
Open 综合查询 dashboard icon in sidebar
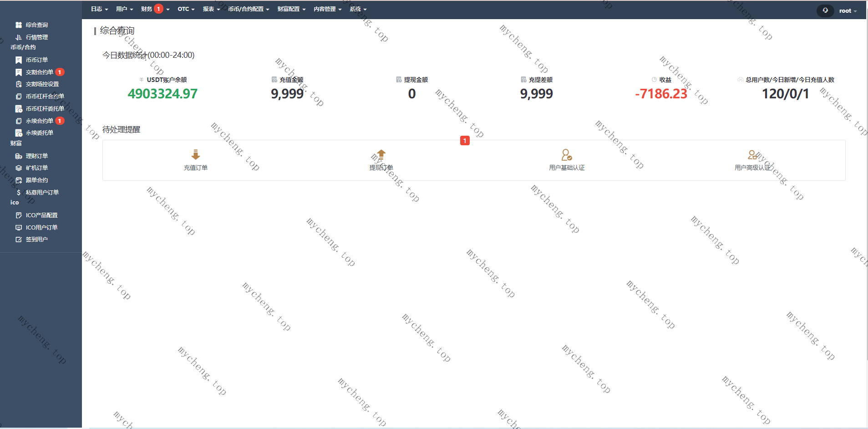coord(19,25)
